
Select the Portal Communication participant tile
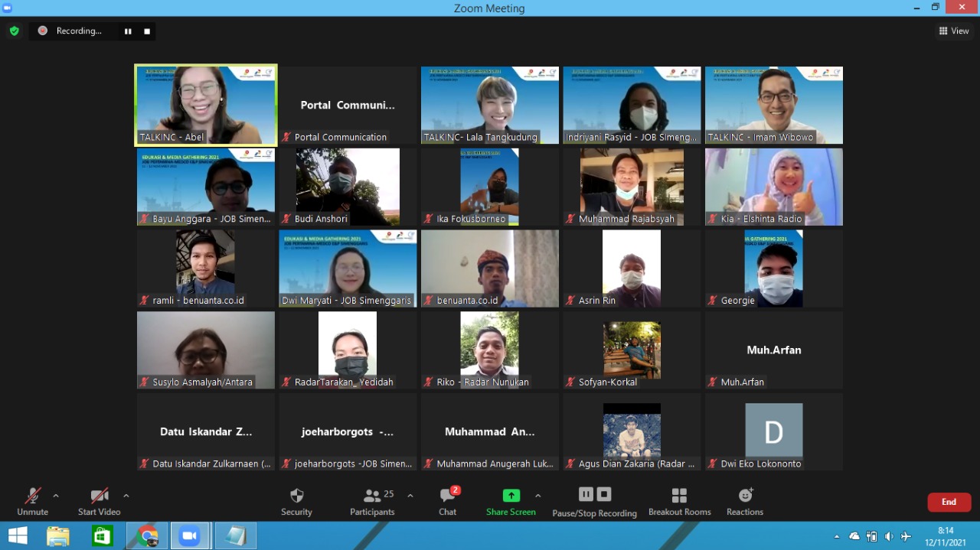348,106
